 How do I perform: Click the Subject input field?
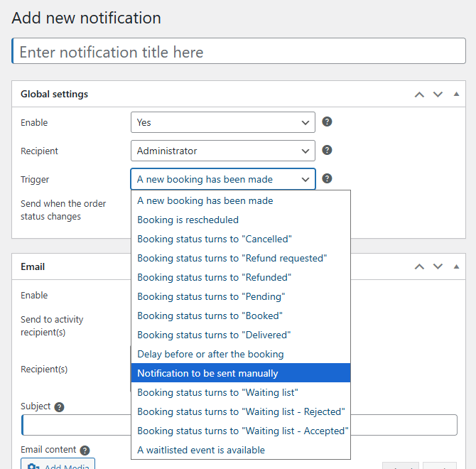pyautogui.click(x=239, y=425)
